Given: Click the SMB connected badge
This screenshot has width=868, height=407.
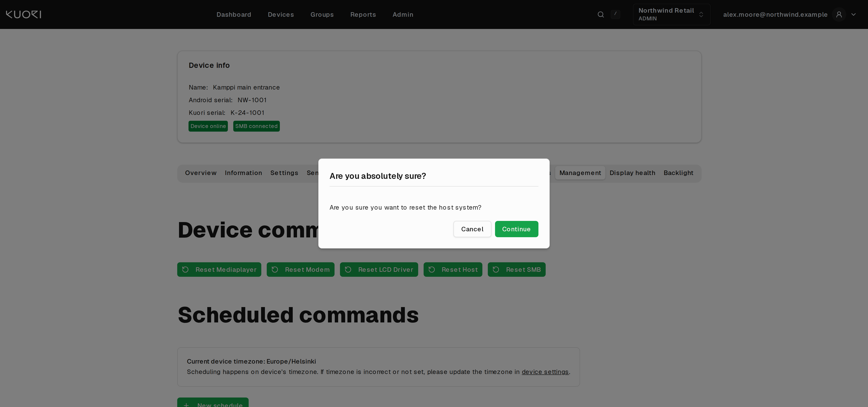Looking at the screenshot, I should 256,126.
